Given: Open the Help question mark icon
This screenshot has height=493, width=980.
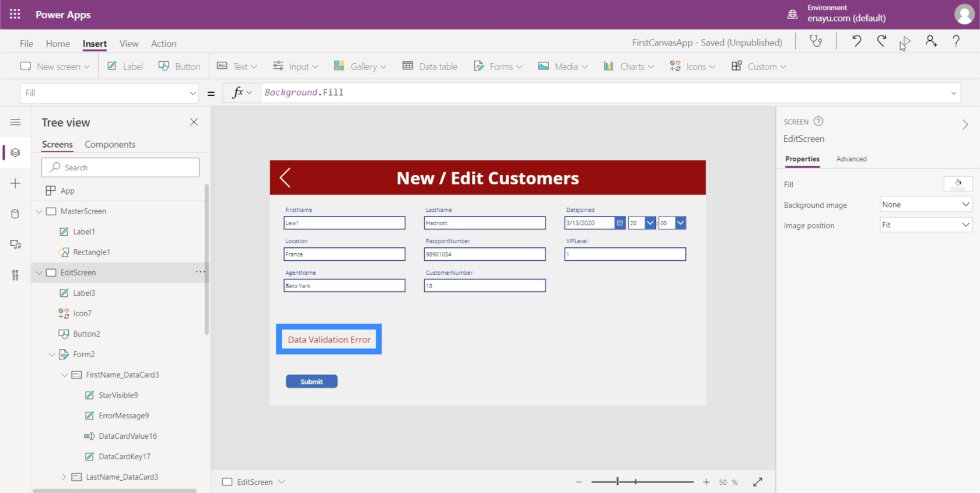Looking at the screenshot, I should point(956,41).
